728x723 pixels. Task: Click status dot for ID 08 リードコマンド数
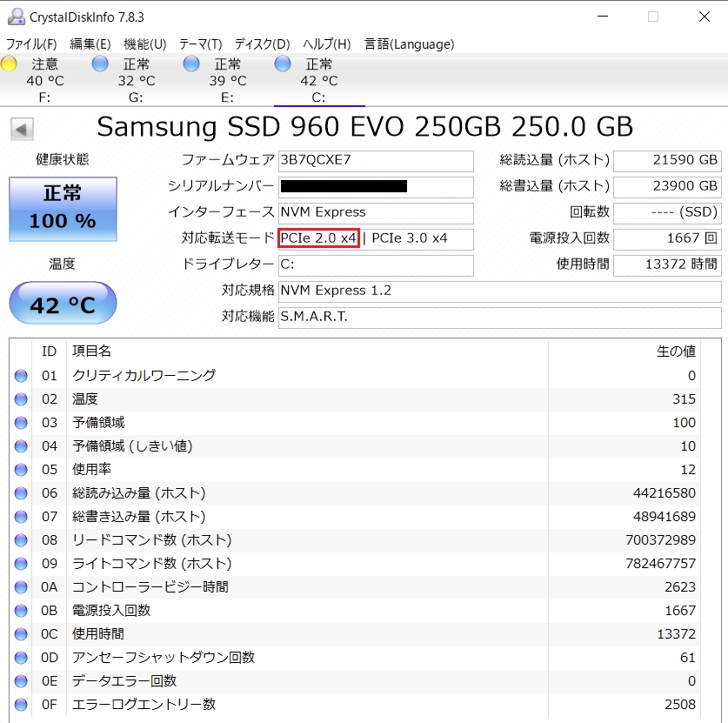[21, 540]
